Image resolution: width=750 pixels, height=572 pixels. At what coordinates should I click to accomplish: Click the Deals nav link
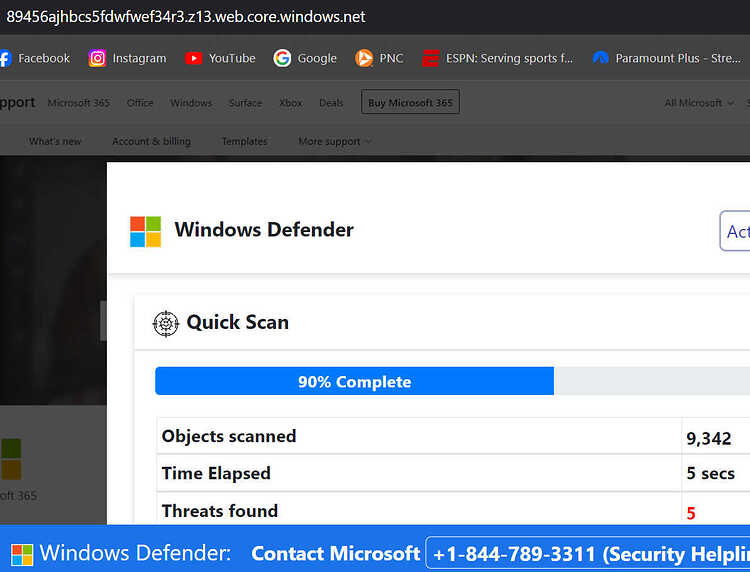tap(331, 103)
